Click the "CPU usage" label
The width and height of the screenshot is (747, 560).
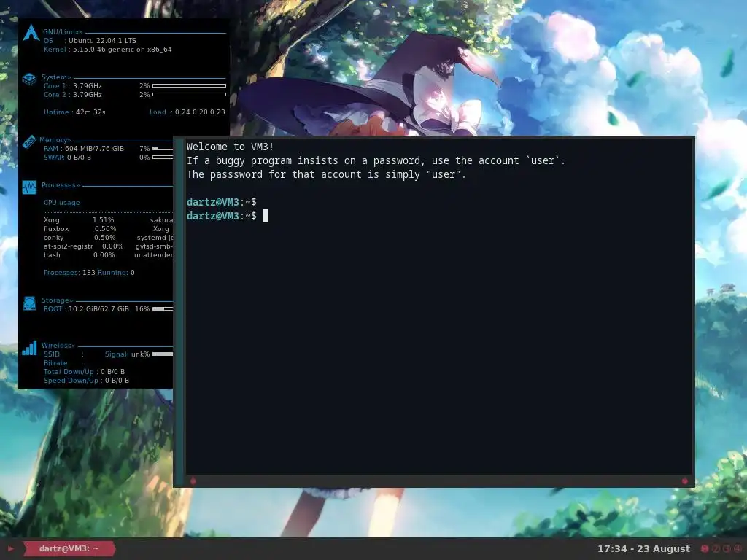click(x=62, y=203)
